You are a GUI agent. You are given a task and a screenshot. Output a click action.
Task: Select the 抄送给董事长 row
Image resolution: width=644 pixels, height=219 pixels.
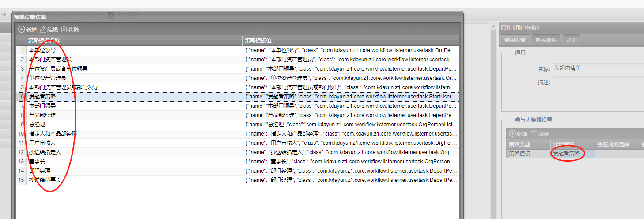(x=45, y=180)
